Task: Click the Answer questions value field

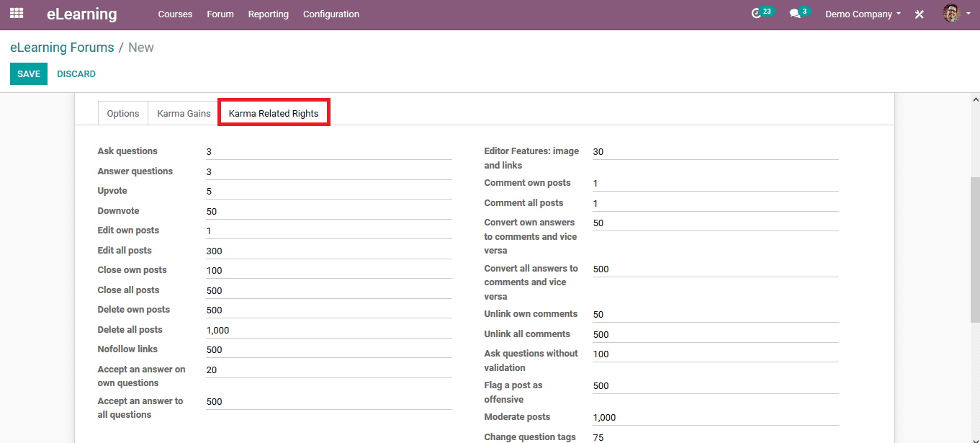Action: tap(329, 171)
